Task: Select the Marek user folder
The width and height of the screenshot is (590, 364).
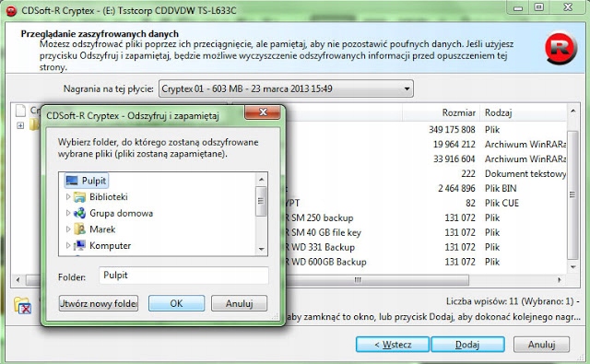Action: (x=102, y=229)
